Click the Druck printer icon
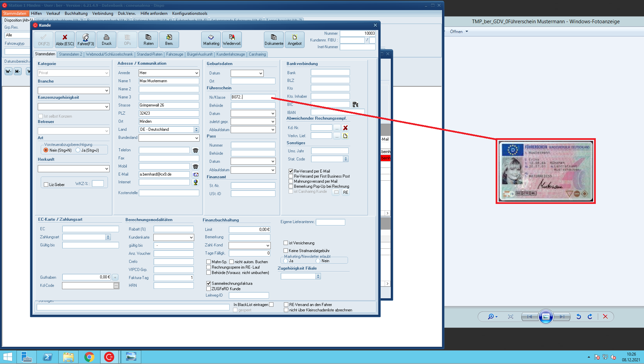Image resolution: width=644 pixels, height=364 pixels. (107, 39)
